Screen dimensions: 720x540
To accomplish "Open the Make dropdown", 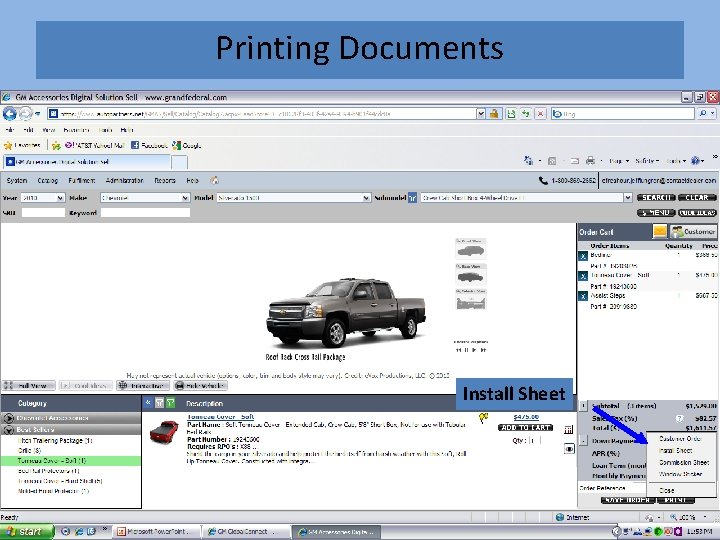I will 145,198.
